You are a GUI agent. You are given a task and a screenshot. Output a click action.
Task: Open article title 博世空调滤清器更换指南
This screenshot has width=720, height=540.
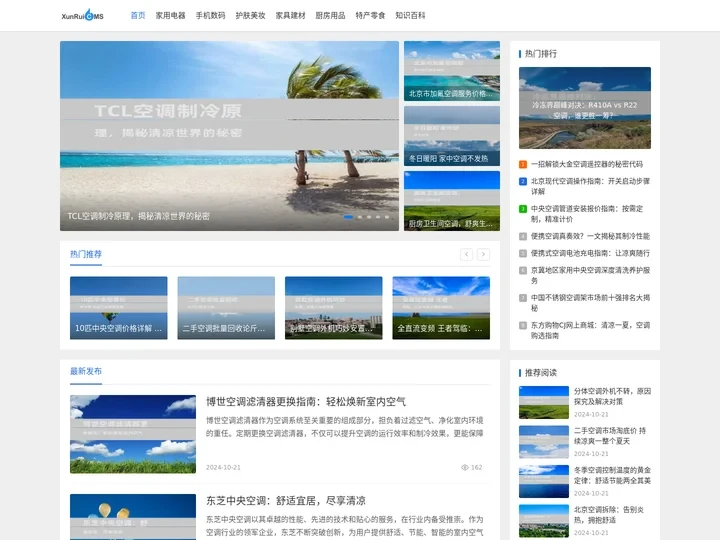pyautogui.click(x=306, y=402)
